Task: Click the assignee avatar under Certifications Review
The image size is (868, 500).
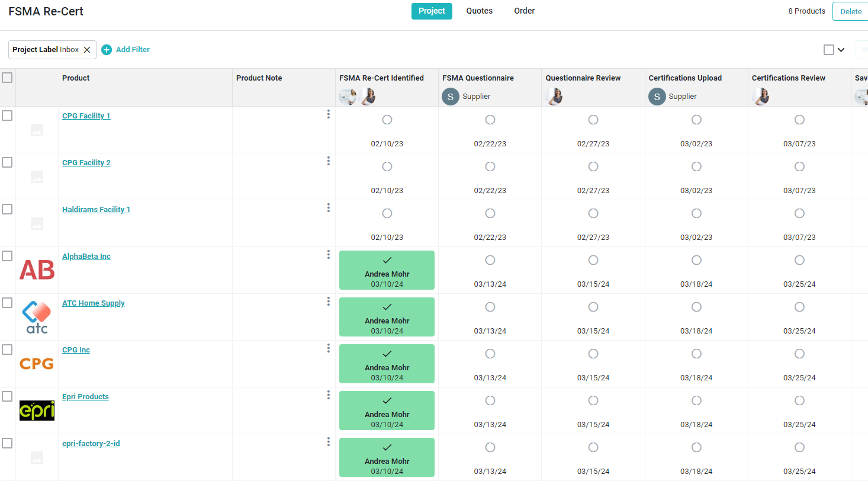Action: pyautogui.click(x=760, y=96)
